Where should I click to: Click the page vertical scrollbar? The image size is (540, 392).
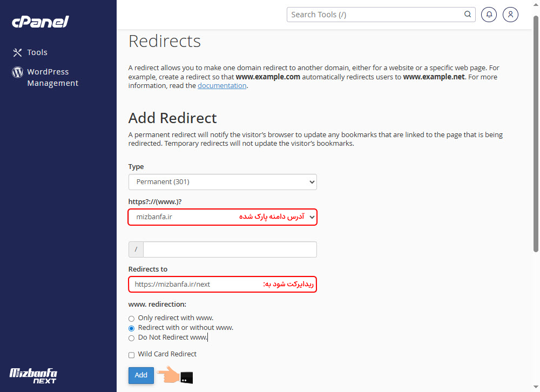pos(535,135)
